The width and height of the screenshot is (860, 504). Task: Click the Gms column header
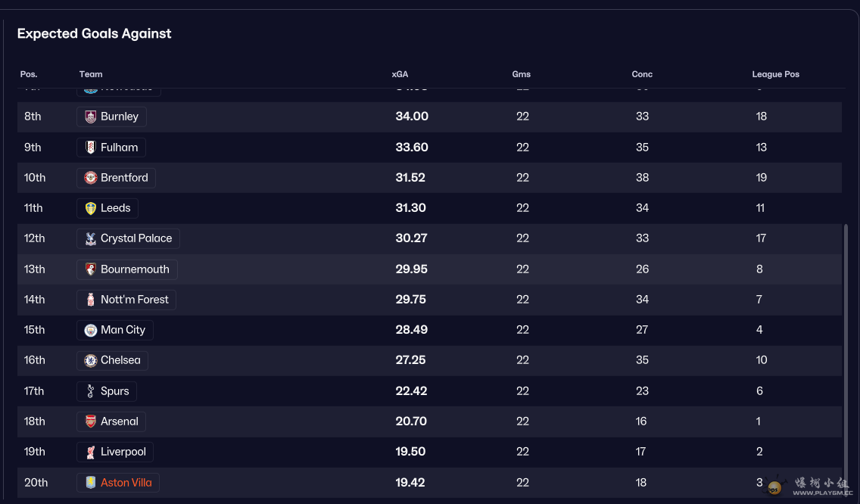(522, 74)
